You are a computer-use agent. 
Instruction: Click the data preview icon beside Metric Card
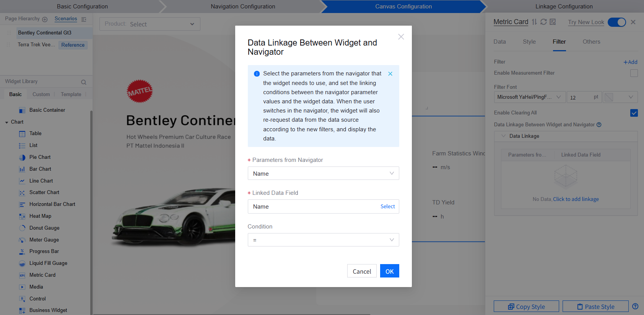(553, 22)
